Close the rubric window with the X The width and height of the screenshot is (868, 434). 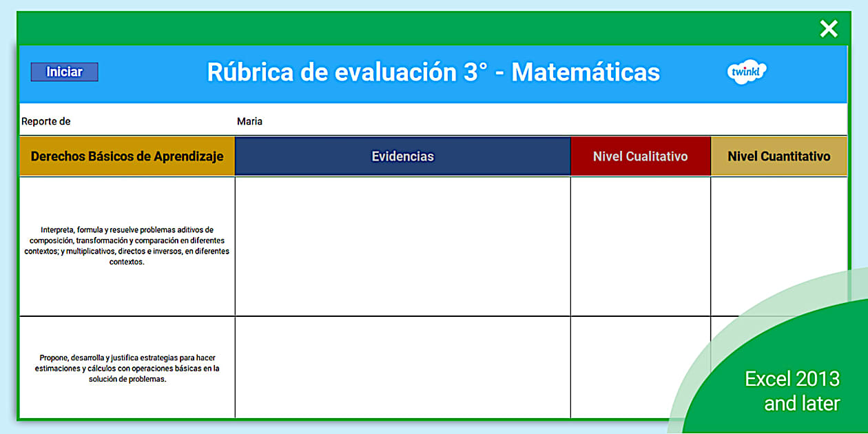(829, 28)
